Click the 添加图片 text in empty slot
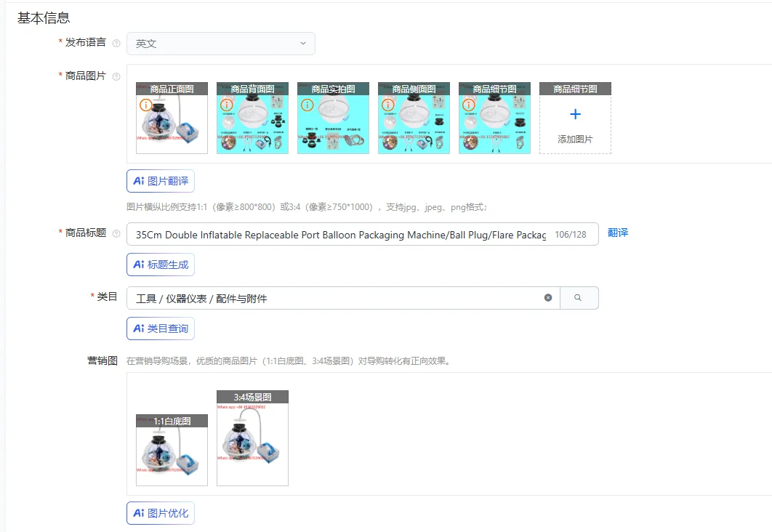 575,140
